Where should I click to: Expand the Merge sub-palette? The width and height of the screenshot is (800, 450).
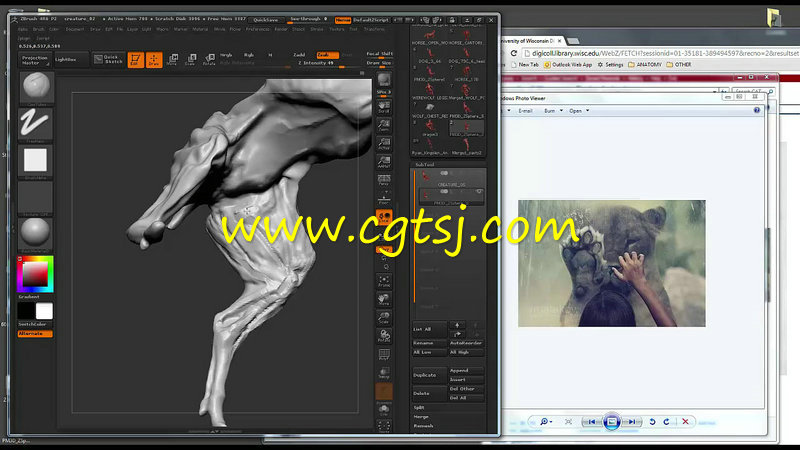(420, 417)
